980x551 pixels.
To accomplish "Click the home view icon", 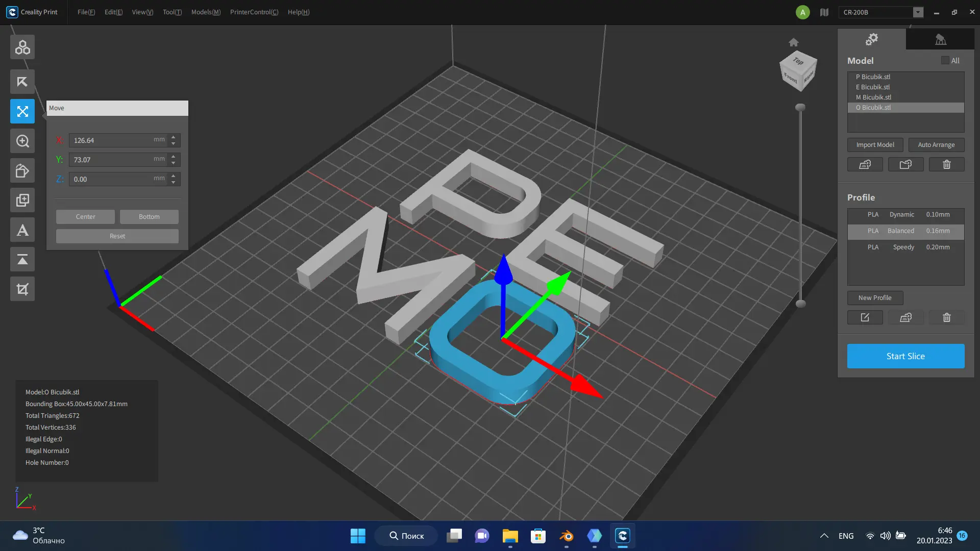I will [793, 42].
